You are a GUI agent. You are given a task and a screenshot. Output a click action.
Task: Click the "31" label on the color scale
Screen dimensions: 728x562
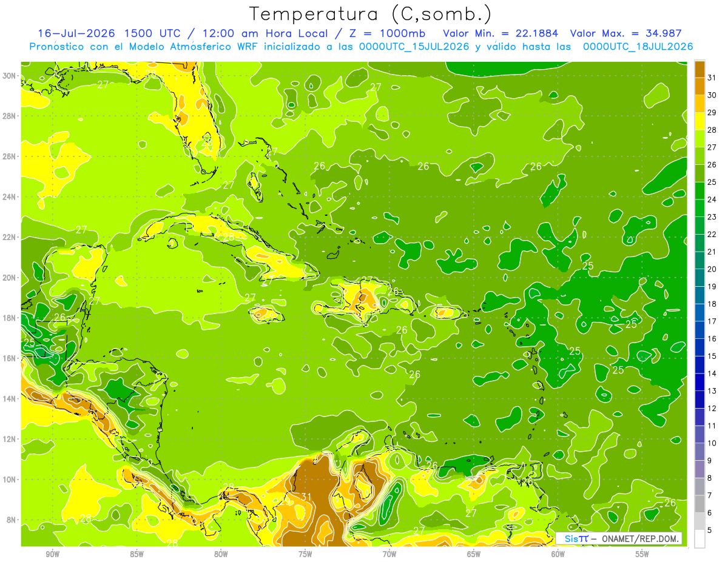tap(712, 78)
